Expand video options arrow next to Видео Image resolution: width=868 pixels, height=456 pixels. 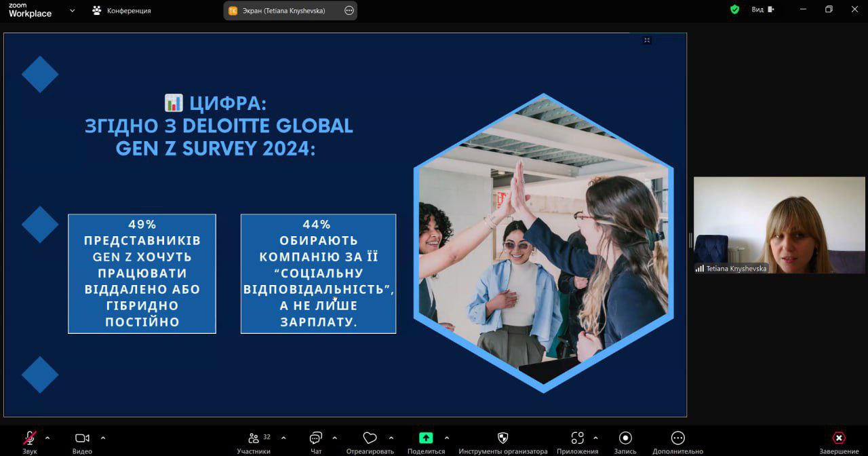click(103, 438)
